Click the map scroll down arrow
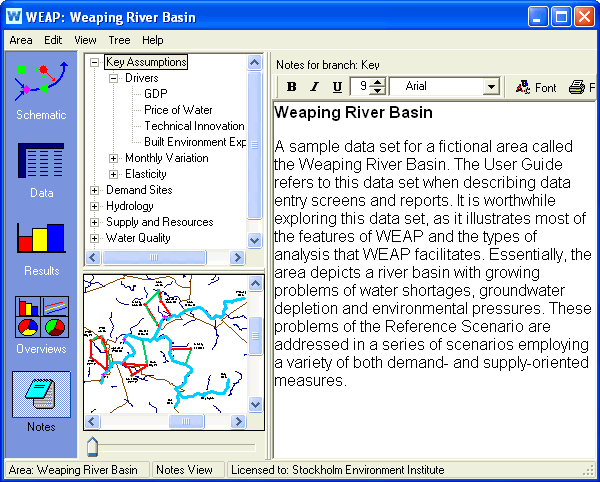Image resolution: width=600 pixels, height=482 pixels. [x=255, y=404]
